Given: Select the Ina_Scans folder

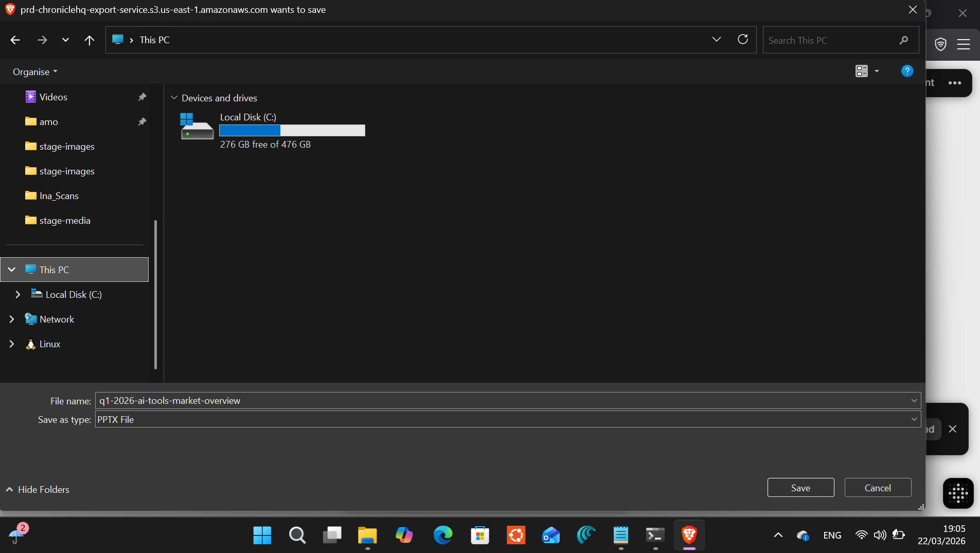Looking at the screenshot, I should (x=59, y=196).
